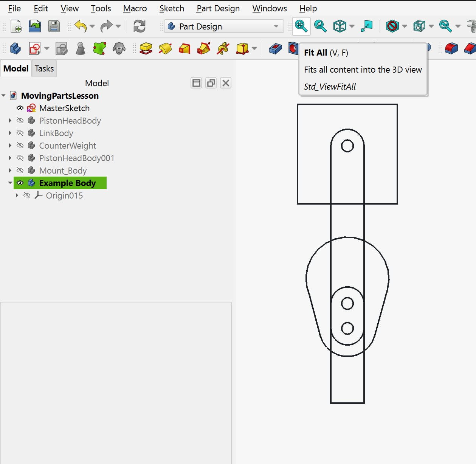Click the validate sketch icon

coord(61,48)
